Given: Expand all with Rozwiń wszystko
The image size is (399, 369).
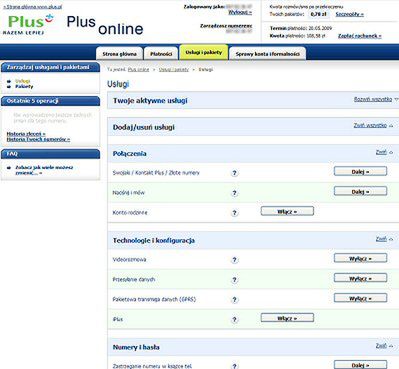Looking at the screenshot, I should [373, 99].
